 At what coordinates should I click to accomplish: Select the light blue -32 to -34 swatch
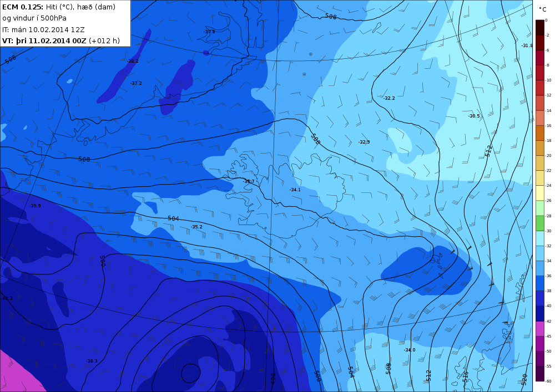coord(540,253)
